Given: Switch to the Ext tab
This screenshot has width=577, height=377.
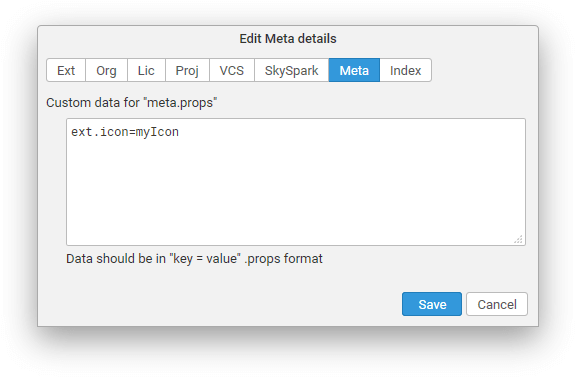Looking at the screenshot, I should 66,70.
